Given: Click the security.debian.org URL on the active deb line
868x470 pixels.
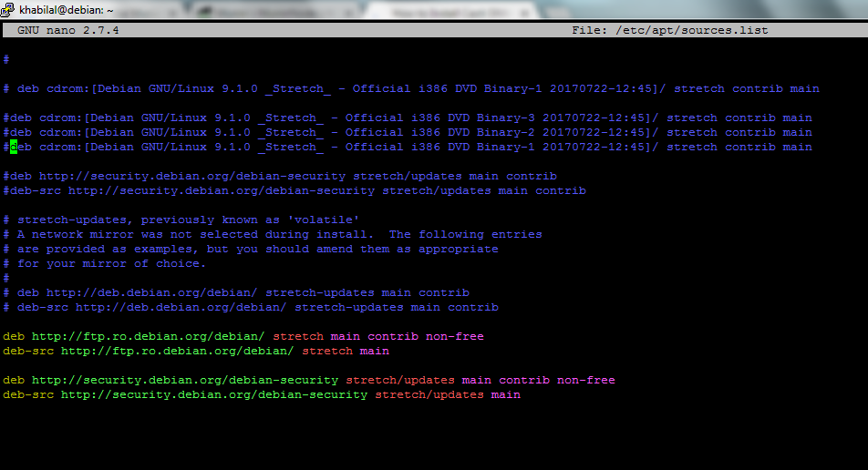Looking at the screenshot, I should point(185,381).
